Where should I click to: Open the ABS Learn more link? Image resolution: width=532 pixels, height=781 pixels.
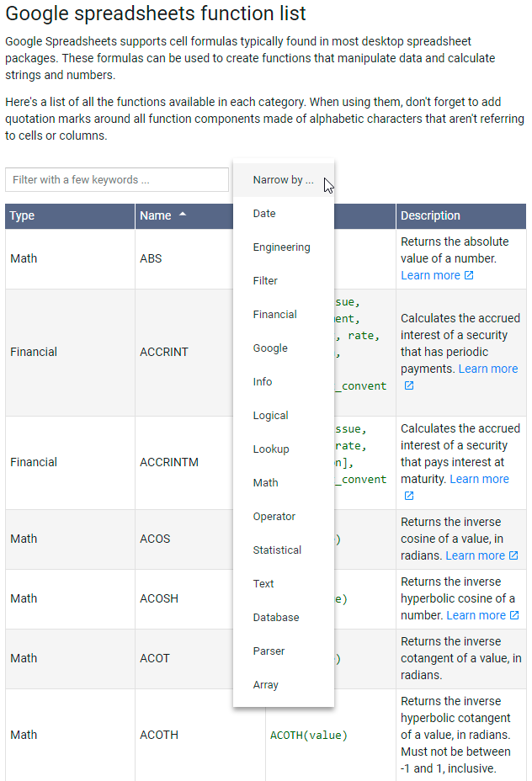coord(430,276)
